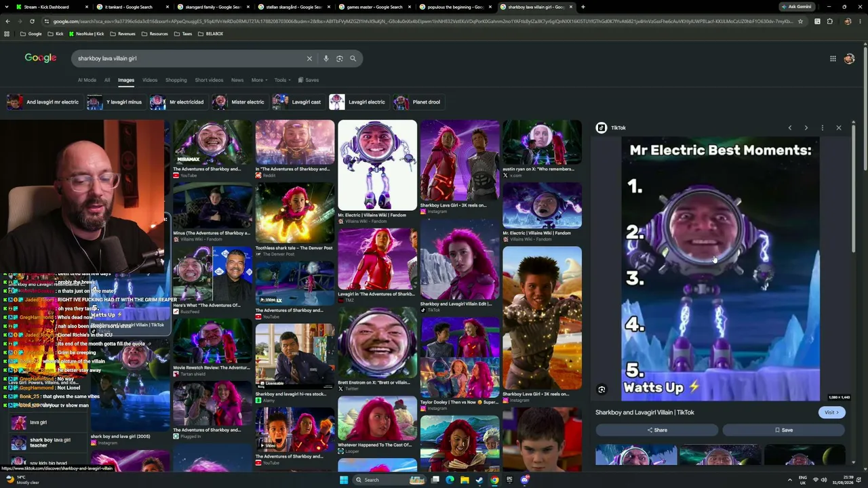This screenshot has width=868, height=488.
Task: Switch to the games master browser tab
Action: pos(374,7)
